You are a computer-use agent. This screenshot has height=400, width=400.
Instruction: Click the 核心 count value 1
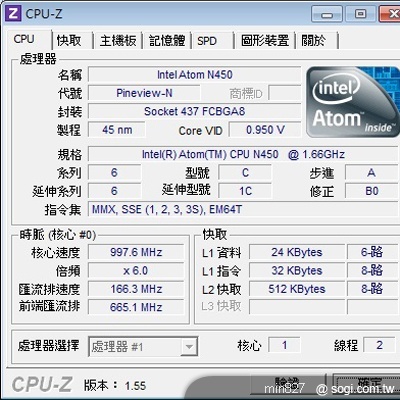tap(284, 345)
